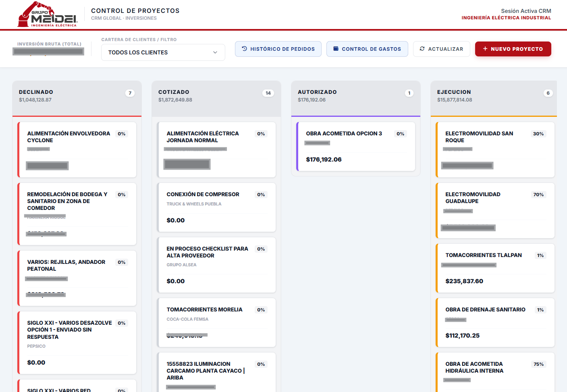Open Control de Gastos
Image resolution: width=567 pixels, height=392 pixels.
[367, 49]
